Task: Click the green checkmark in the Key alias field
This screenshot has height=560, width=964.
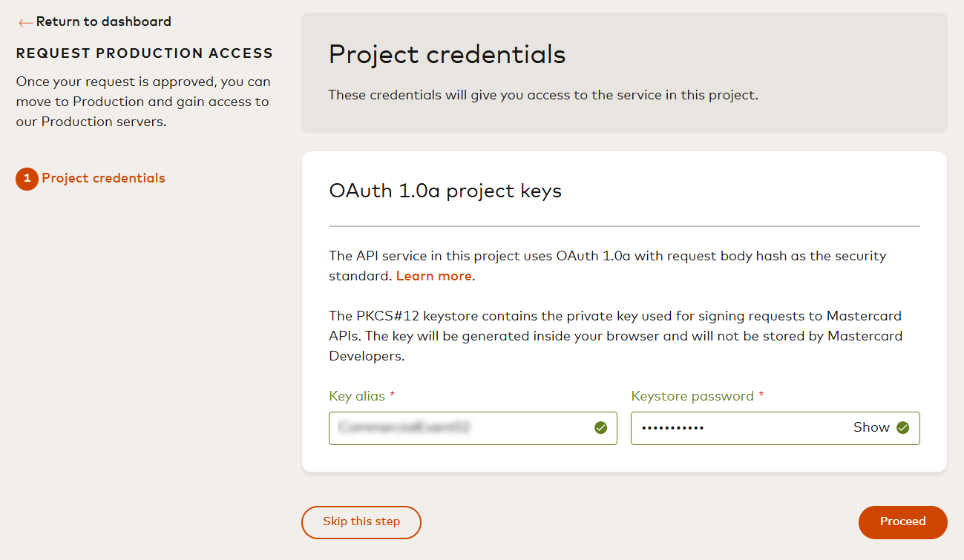Action: tap(600, 427)
